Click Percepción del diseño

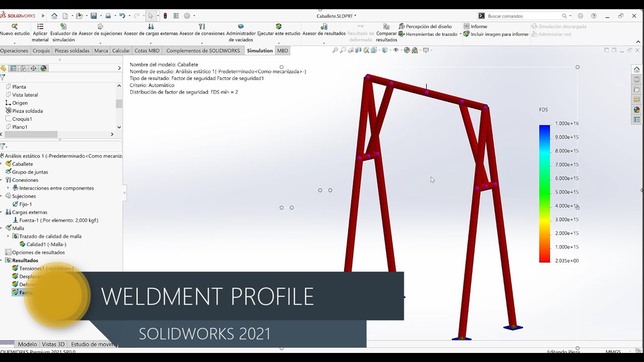coord(425,26)
